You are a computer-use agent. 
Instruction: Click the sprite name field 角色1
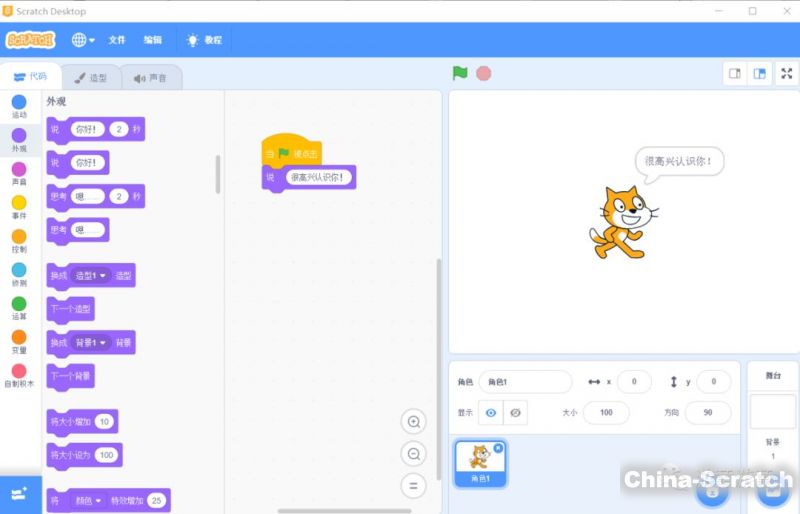click(524, 381)
